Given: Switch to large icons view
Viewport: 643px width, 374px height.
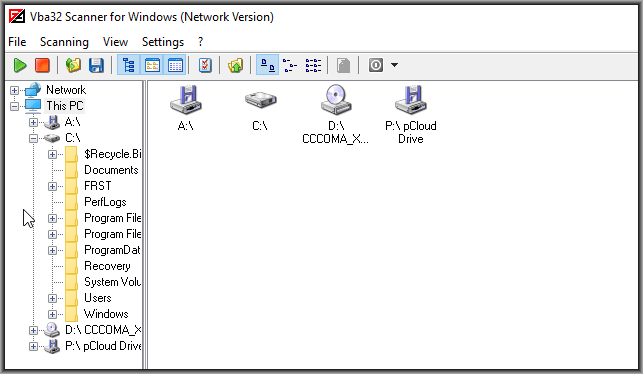Looking at the screenshot, I should (268, 65).
